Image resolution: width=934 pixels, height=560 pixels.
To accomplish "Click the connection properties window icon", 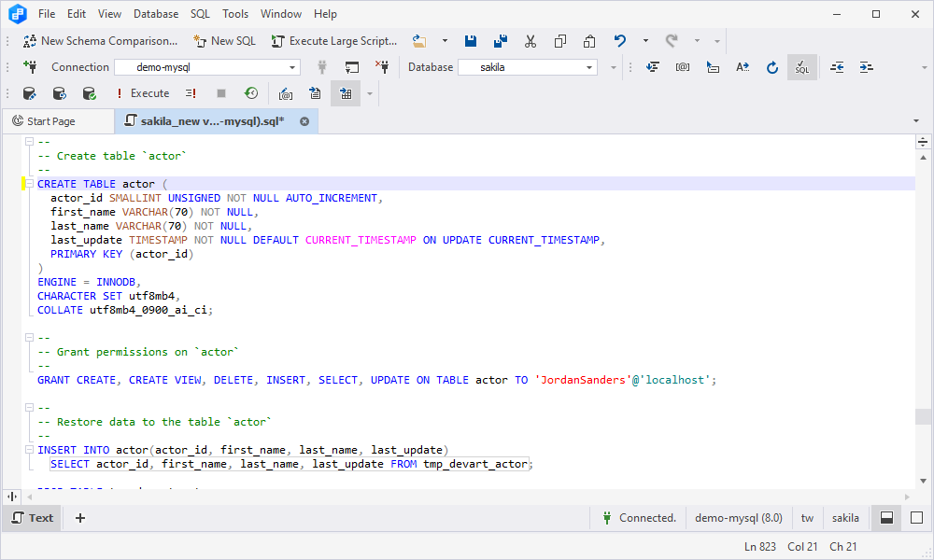I will click(352, 67).
